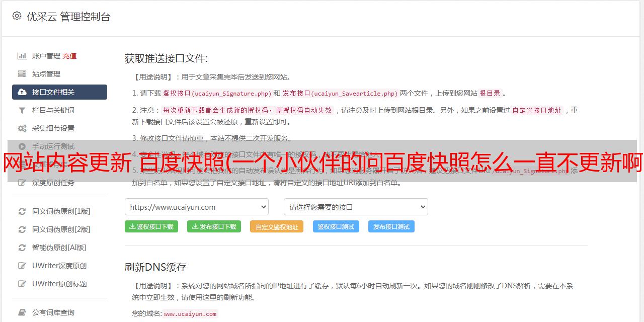This screenshot has width=644, height=322.
Task: Open the 请选择您需要的接口 dropdown
Action: tap(356, 207)
